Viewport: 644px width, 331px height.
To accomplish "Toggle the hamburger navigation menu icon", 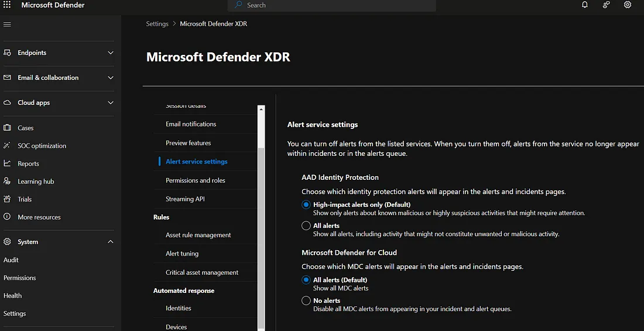I will (x=7, y=24).
